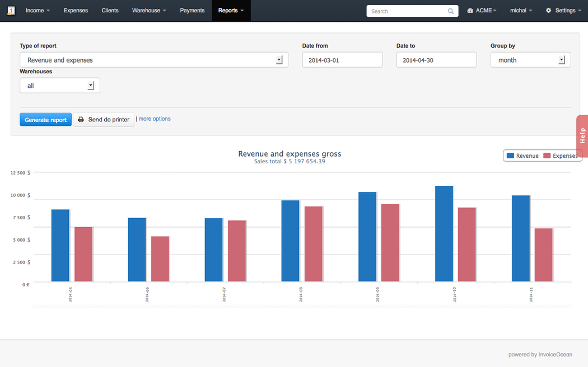Open the Type of report dropdown

154,60
